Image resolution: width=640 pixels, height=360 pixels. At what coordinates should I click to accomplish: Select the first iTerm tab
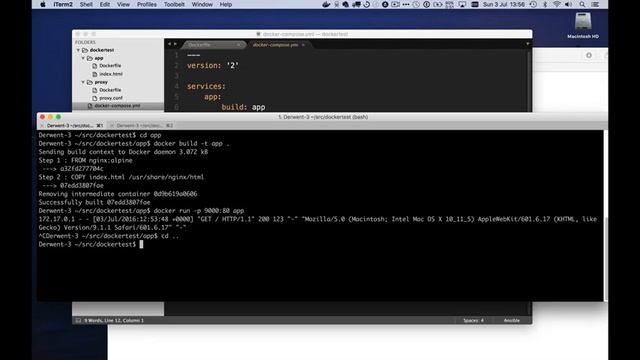pyautogui.click(x=71, y=126)
